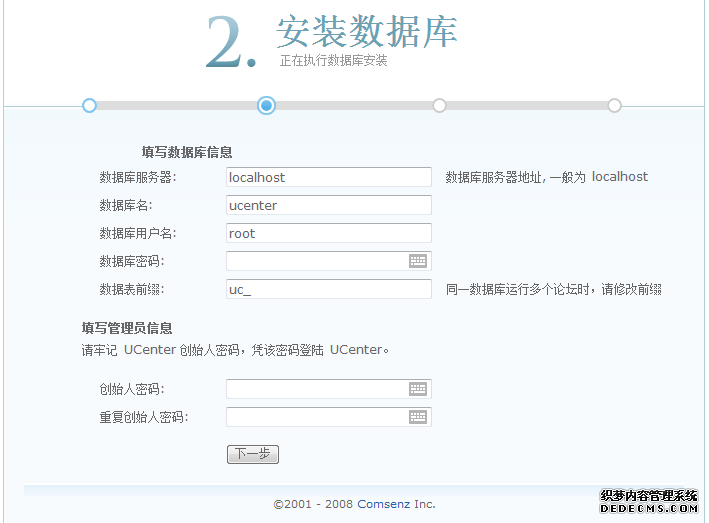
Task: Click the first step circle on progress bar
Action: pyautogui.click(x=89, y=105)
